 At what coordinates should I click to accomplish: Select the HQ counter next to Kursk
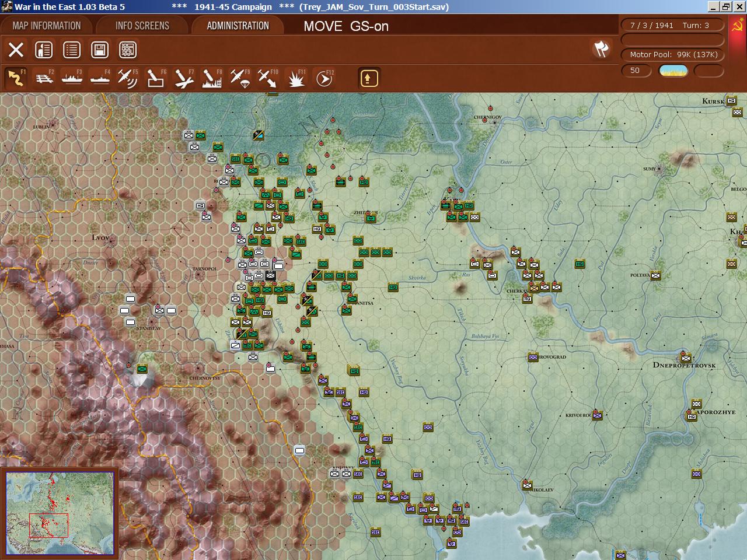pos(731,100)
